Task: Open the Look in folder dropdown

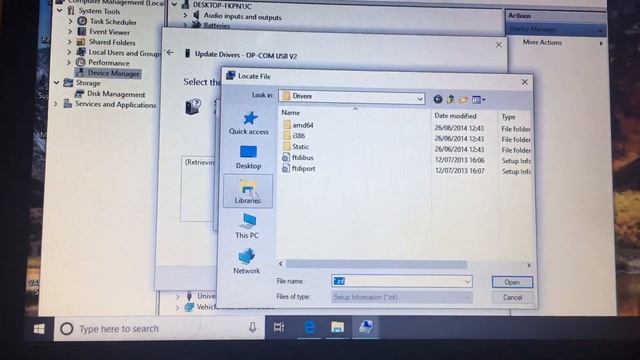Action: 420,98
